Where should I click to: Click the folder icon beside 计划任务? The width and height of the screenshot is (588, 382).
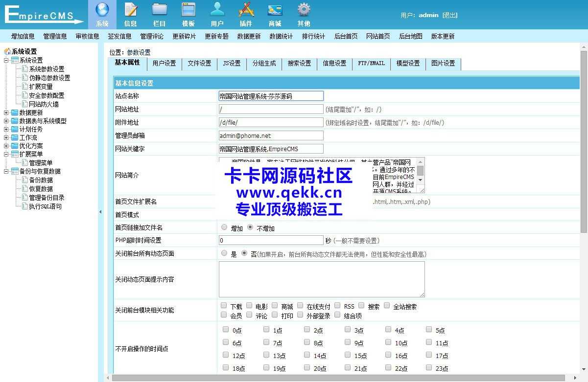pos(15,129)
